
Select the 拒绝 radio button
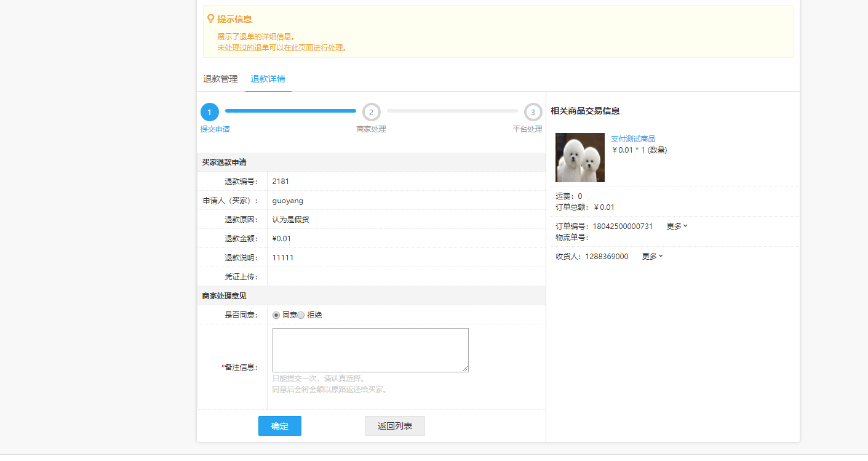tap(301, 315)
